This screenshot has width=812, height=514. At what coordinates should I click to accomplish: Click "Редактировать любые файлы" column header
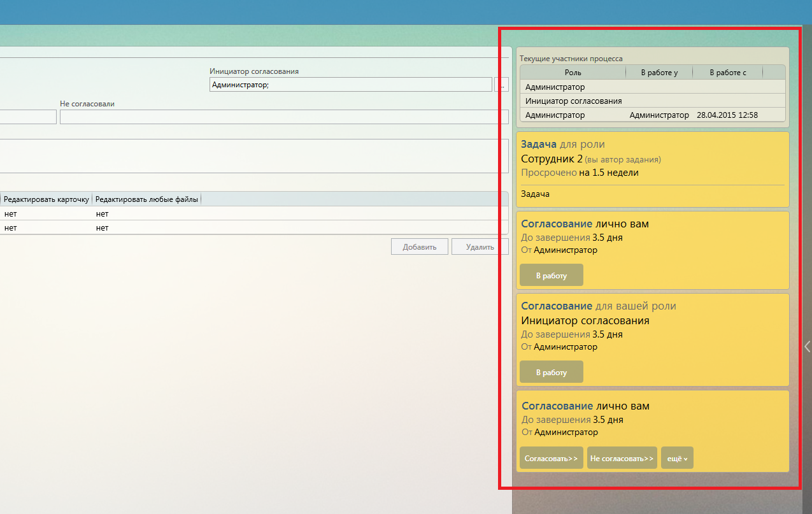coord(147,199)
